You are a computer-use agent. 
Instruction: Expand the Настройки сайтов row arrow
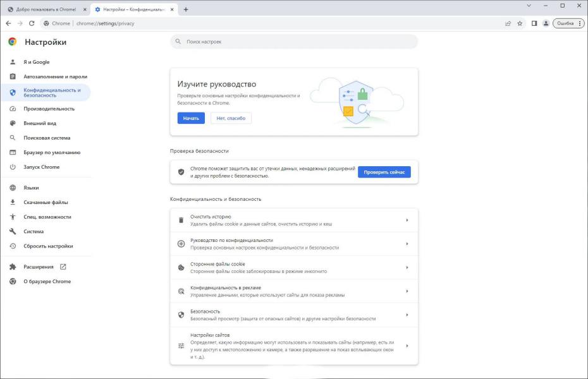(407, 346)
